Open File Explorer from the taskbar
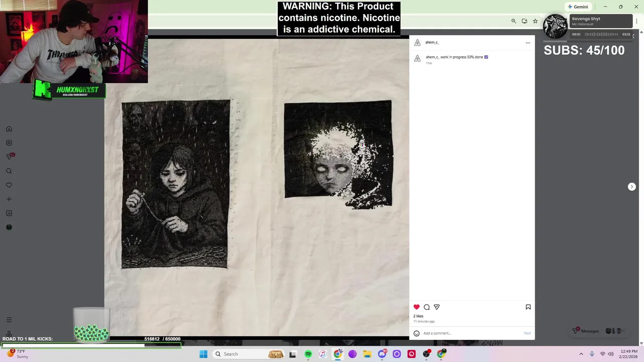 click(x=367, y=354)
